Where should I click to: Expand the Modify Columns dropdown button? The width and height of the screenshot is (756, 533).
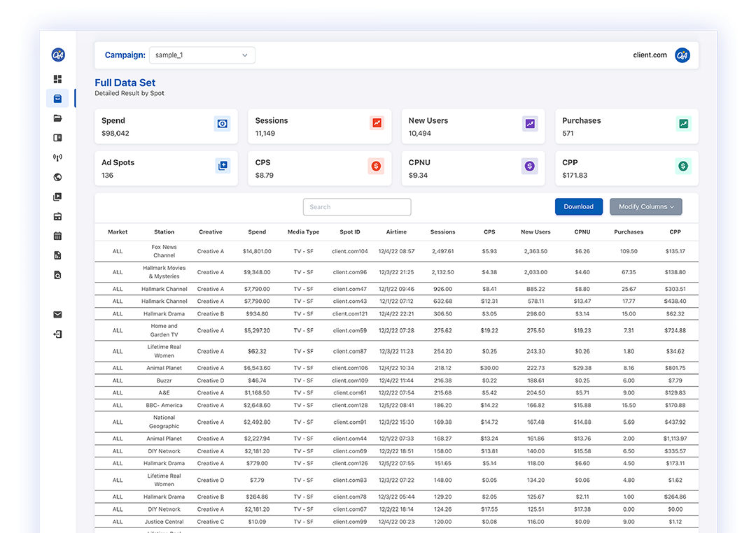tap(645, 207)
